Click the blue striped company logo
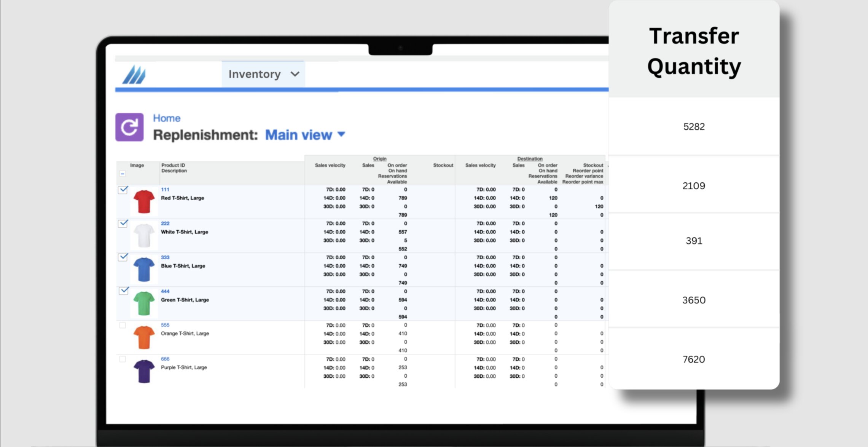 [134, 74]
